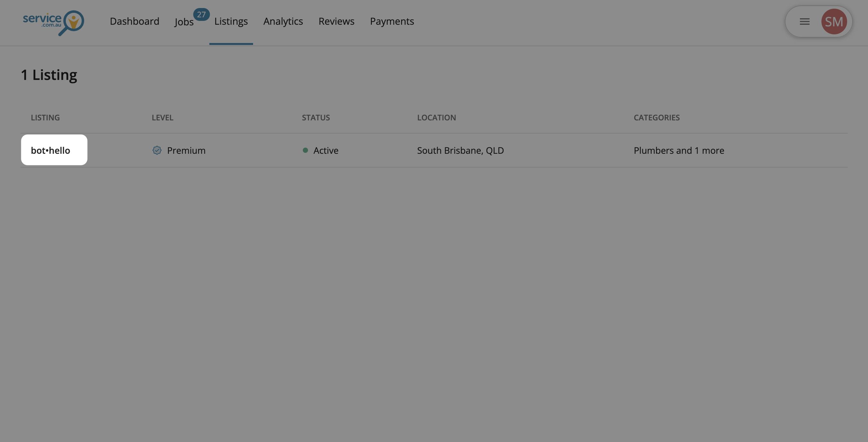The width and height of the screenshot is (868, 442).
Task: Click the green Active status dot
Action: click(305, 150)
